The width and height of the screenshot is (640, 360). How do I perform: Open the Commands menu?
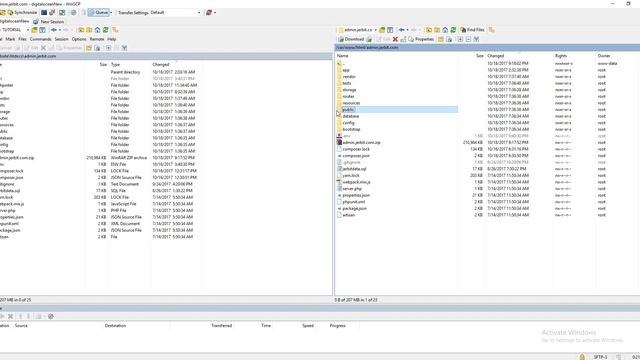coord(40,39)
